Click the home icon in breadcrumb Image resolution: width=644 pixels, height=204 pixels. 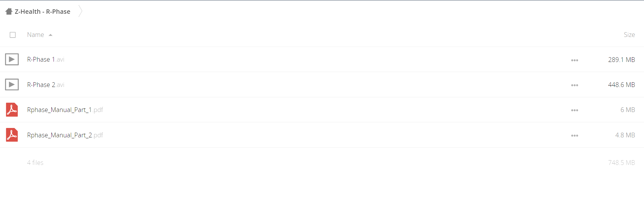pyautogui.click(x=9, y=12)
